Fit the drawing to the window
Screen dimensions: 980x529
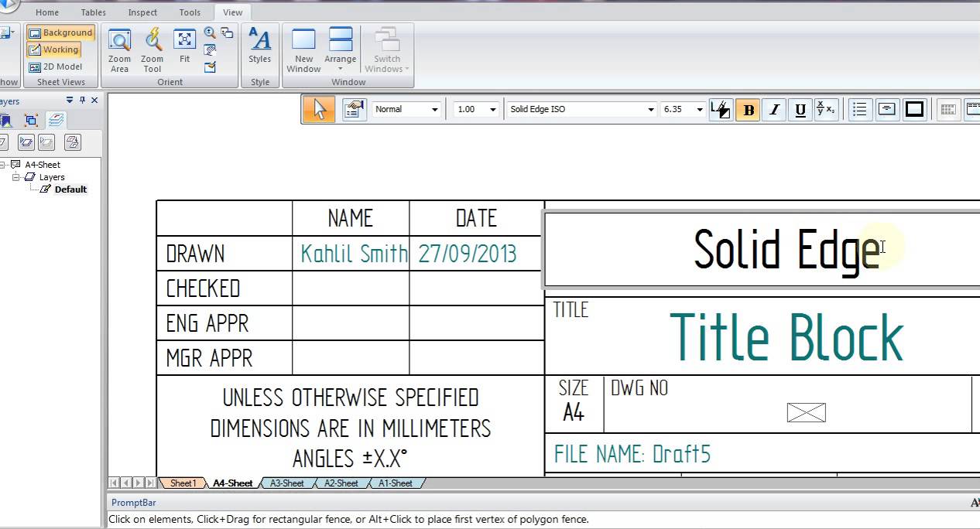[x=184, y=46]
